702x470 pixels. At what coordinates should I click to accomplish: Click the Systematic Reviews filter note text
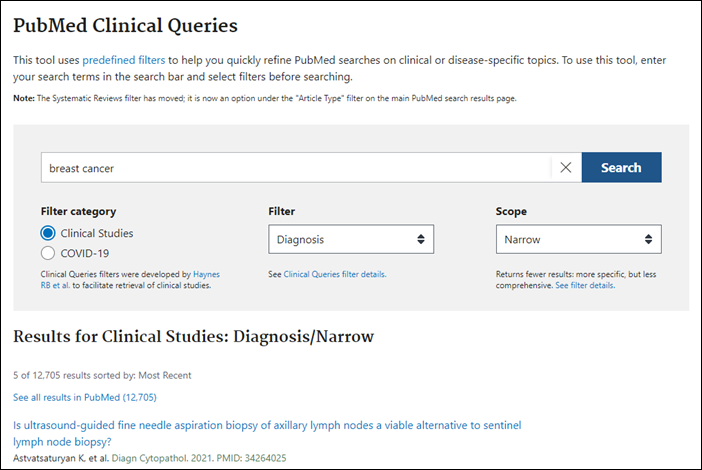tap(265, 98)
